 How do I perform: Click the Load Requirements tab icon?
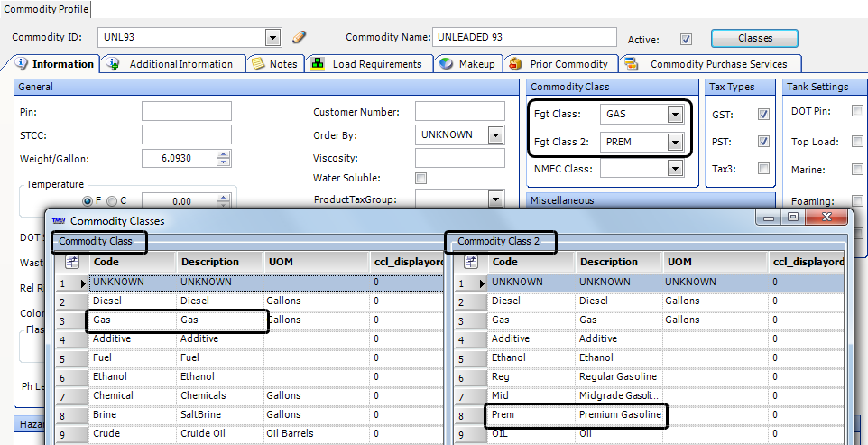point(318,64)
